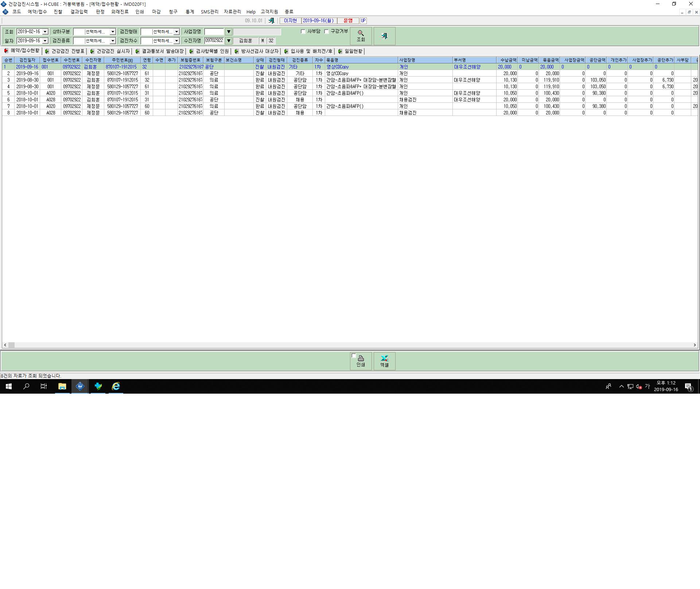Click the small exit icon in top toolbar

tap(271, 21)
